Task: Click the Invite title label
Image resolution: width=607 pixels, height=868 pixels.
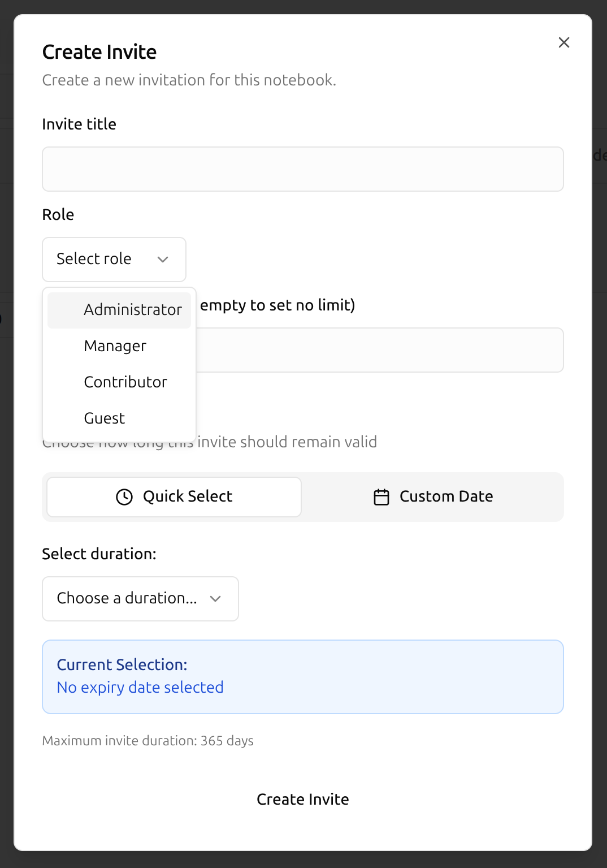Action: [x=79, y=124]
